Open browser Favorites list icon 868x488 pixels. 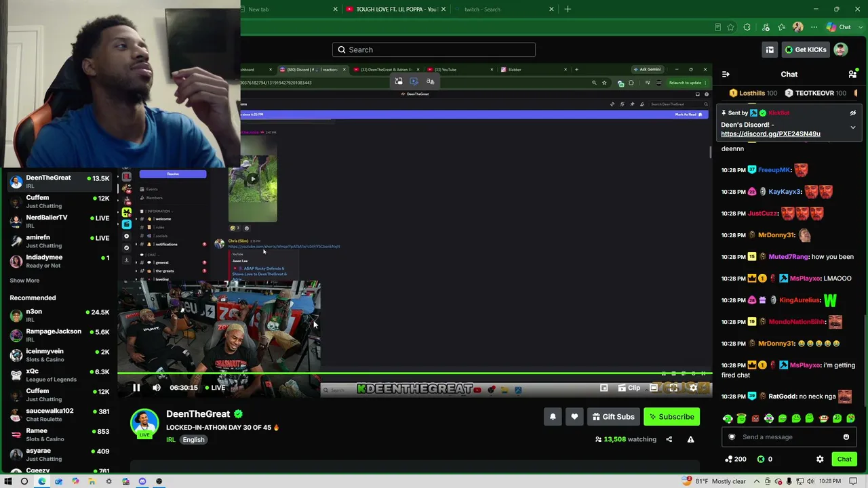(x=782, y=27)
